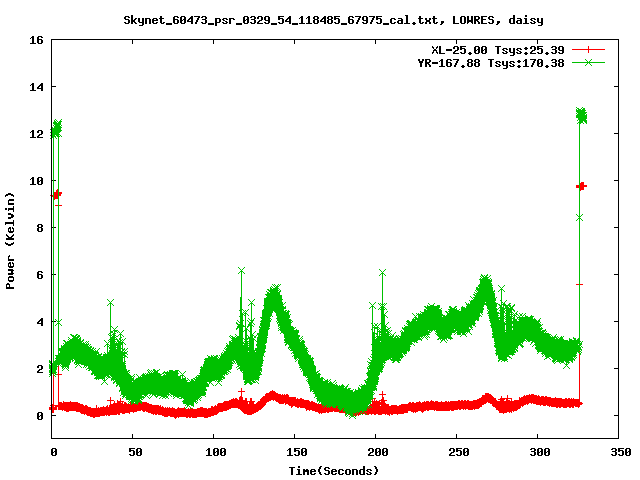Select the YR-167.88 Tsys:170.38 legend entry
The width and height of the screenshot is (640, 480).
coord(491,63)
